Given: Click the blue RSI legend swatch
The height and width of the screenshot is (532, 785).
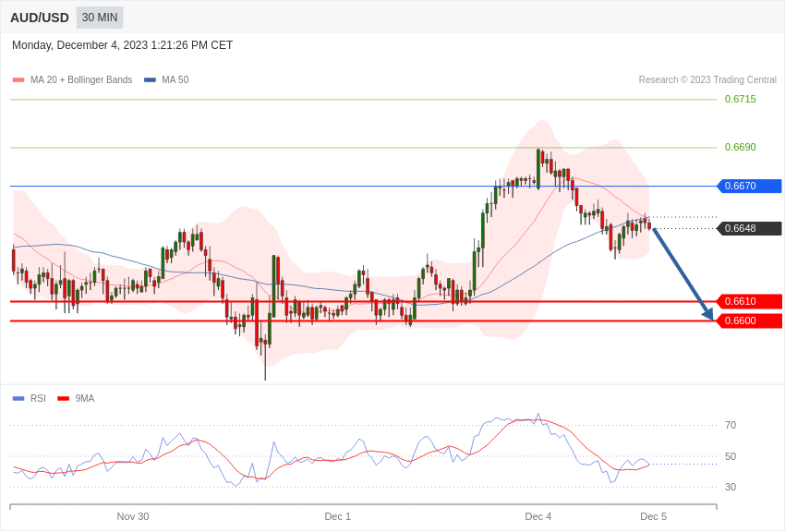Looking at the screenshot, I should point(18,399).
